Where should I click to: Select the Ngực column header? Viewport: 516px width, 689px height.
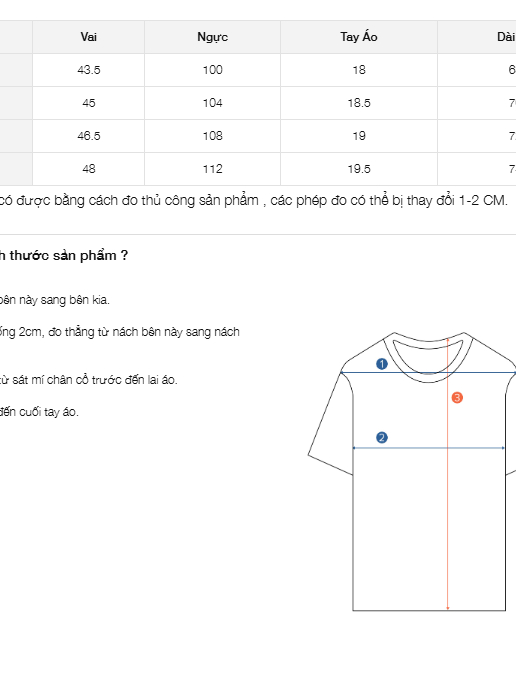(212, 37)
